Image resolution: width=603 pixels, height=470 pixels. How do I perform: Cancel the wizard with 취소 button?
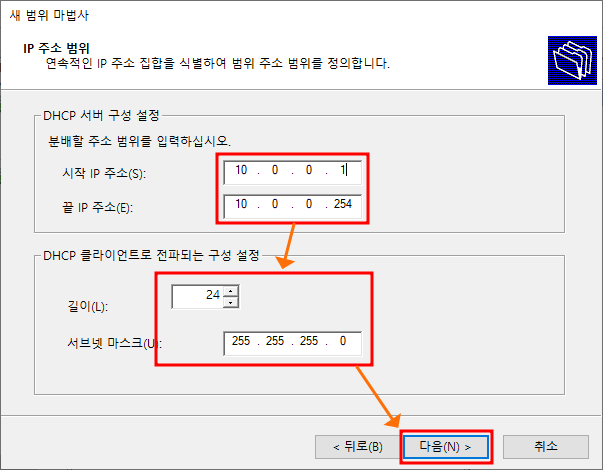click(x=546, y=447)
